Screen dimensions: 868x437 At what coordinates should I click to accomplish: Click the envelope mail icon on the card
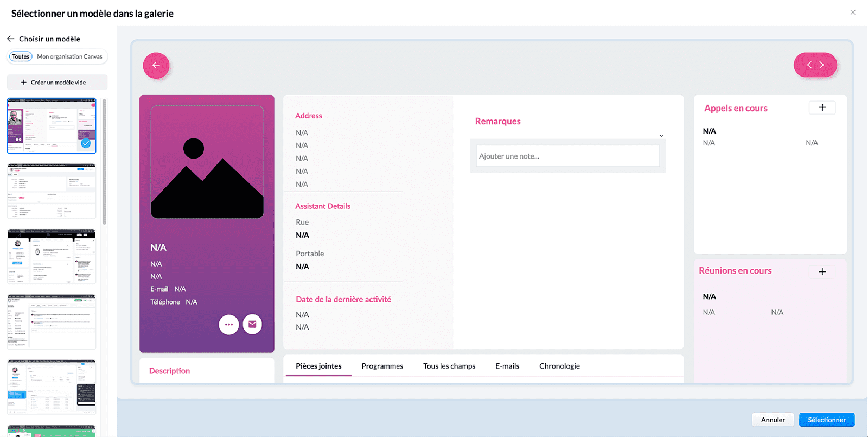click(x=252, y=324)
